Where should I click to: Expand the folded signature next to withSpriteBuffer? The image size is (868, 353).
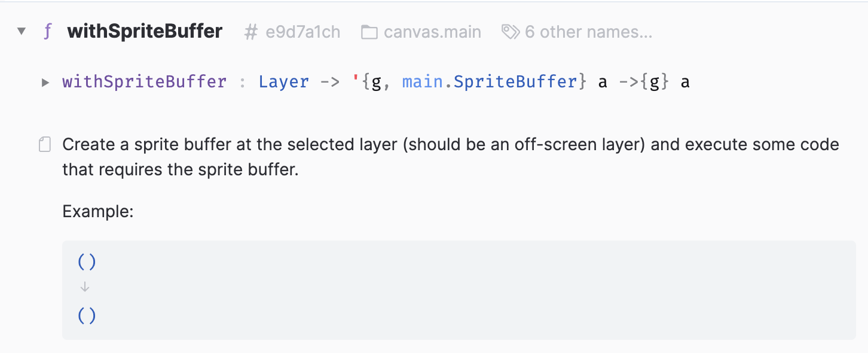(x=45, y=82)
